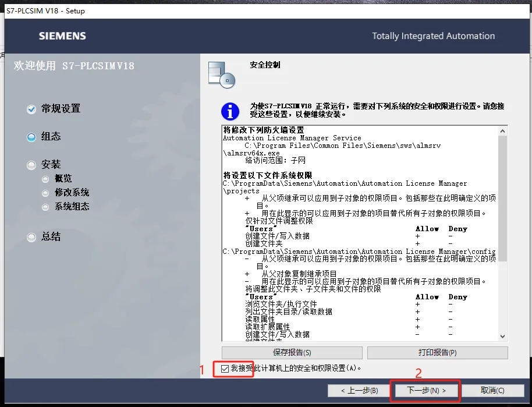The height and width of the screenshot is (407, 532).
Task: Click 仅针对文件调整权限 line in report
Action: click(x=279, y=221)
